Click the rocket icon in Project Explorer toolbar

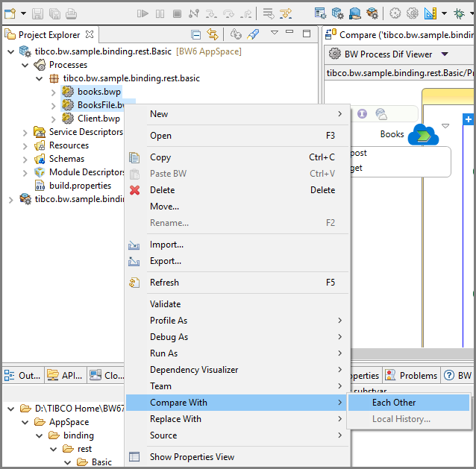pyautogui.click(x=253, y=34)
